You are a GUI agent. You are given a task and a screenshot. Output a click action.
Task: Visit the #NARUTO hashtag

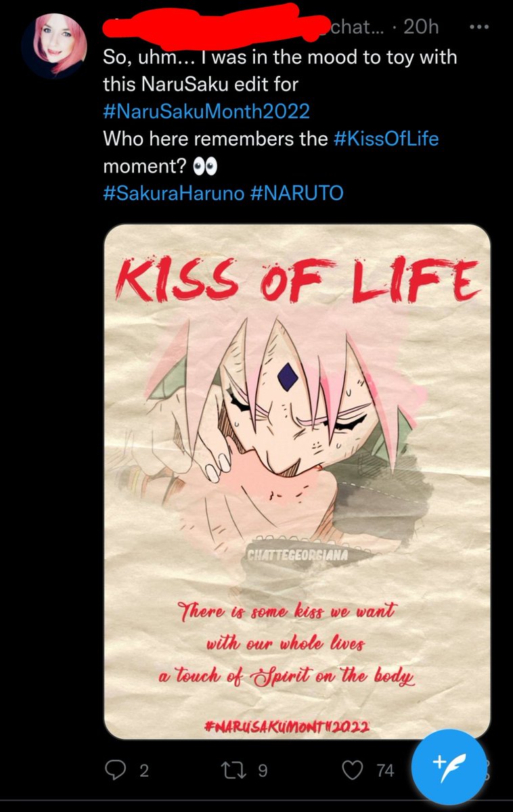296,194
